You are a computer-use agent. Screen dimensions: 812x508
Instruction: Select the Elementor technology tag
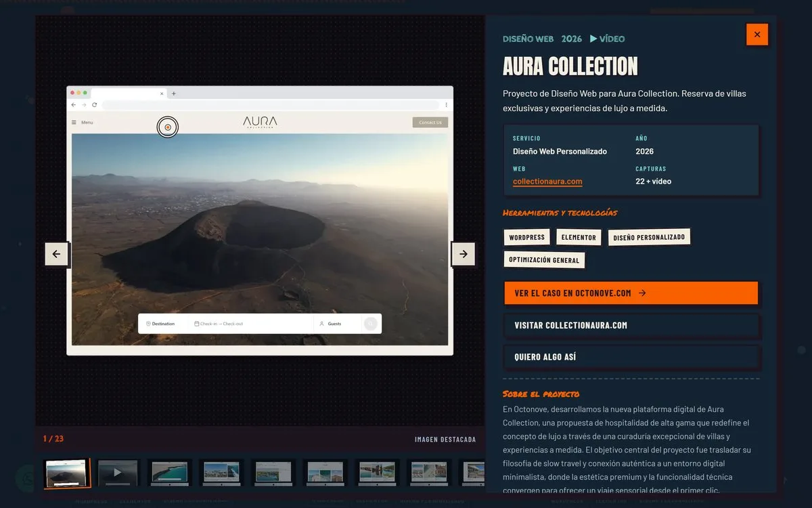tap(579, 238)
